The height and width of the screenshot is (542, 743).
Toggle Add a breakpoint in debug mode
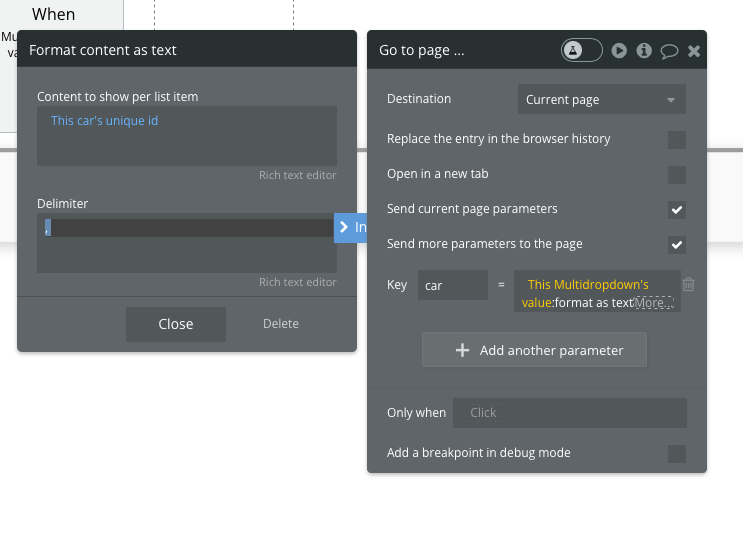click(677, 453)
